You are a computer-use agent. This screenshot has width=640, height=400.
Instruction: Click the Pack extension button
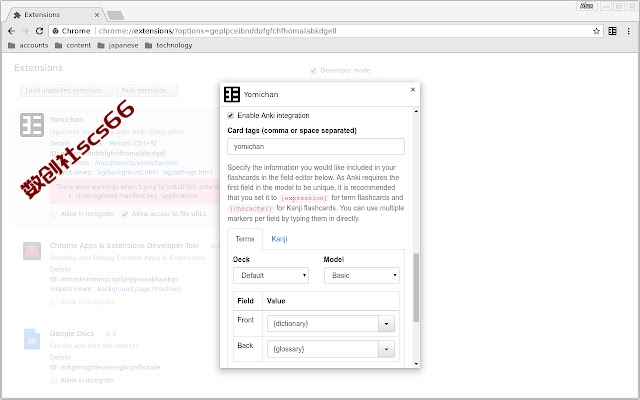pos(147,91)
